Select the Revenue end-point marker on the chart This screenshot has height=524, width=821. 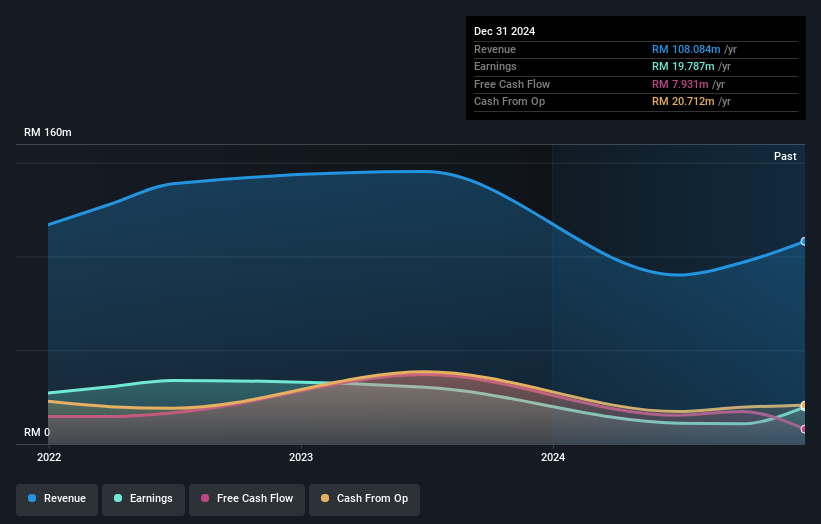[804, 242]
